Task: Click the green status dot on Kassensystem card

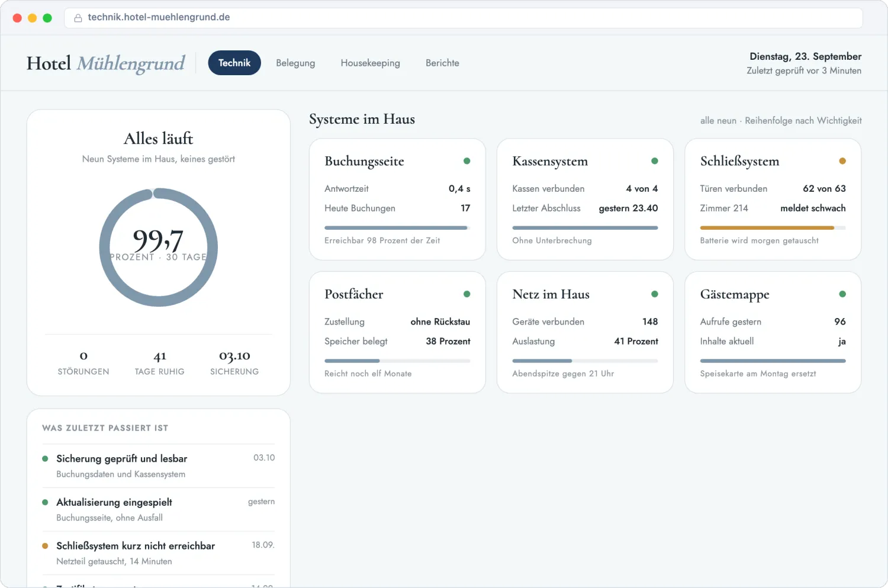Action: [655, 161]
